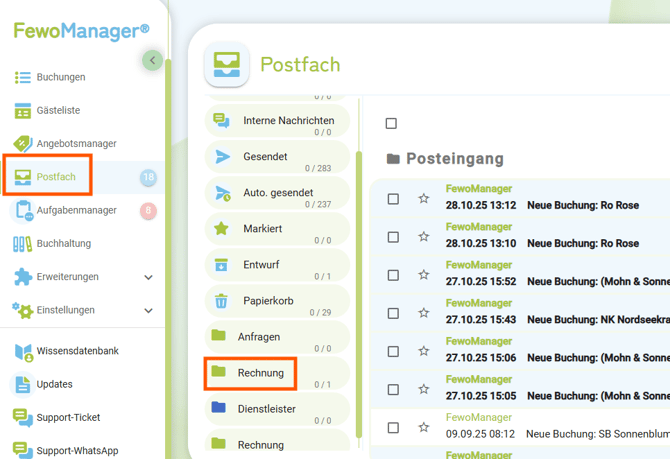Star the 27.10.25 15:43 message

click(x=423, y=313)
